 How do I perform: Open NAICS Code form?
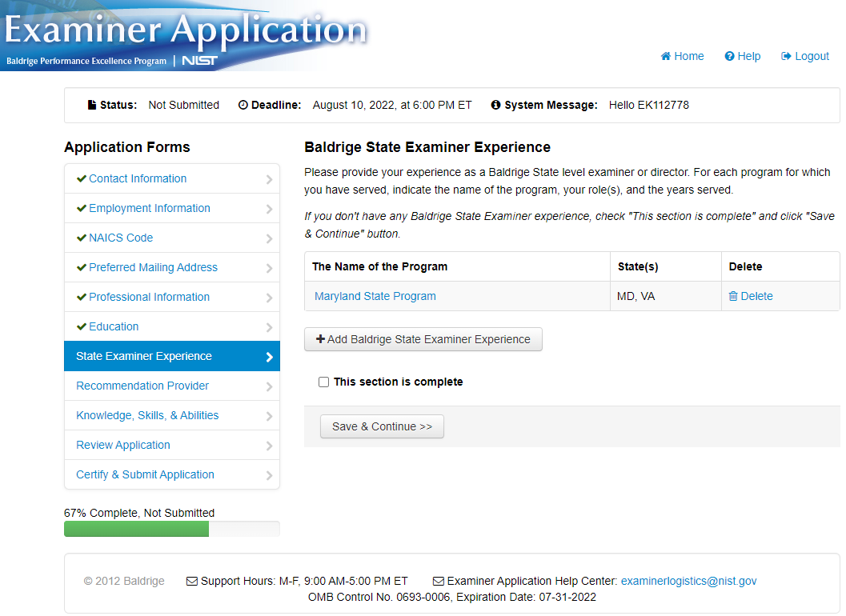tap(171, 238)
